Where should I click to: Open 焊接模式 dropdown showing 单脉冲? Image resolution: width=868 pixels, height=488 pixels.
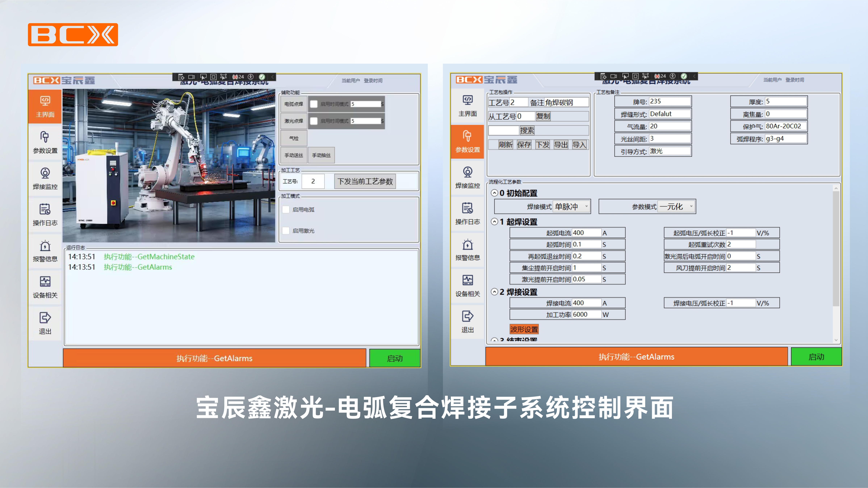[x=572, y=206]
